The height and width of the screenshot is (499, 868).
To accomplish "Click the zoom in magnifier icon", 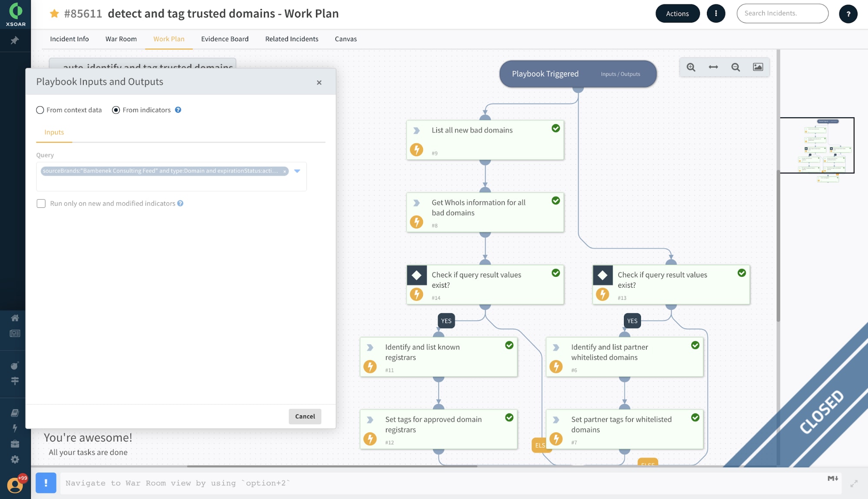I will coord(691,67).
